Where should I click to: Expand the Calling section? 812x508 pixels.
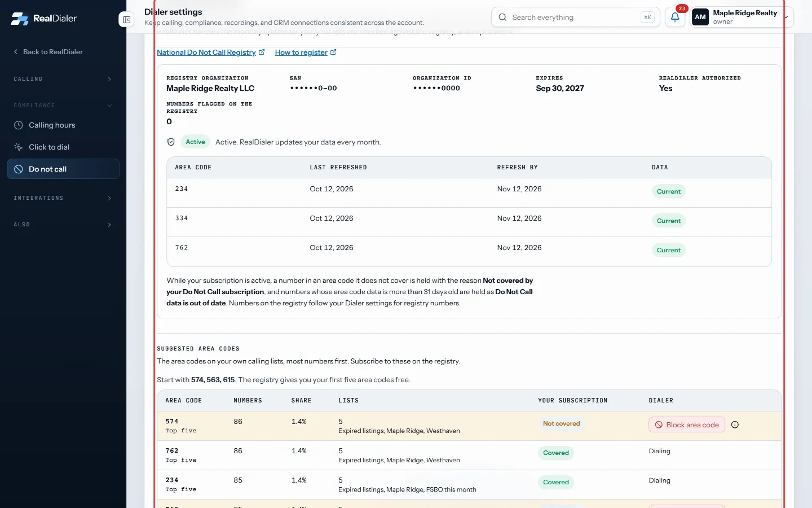point(63,79)
